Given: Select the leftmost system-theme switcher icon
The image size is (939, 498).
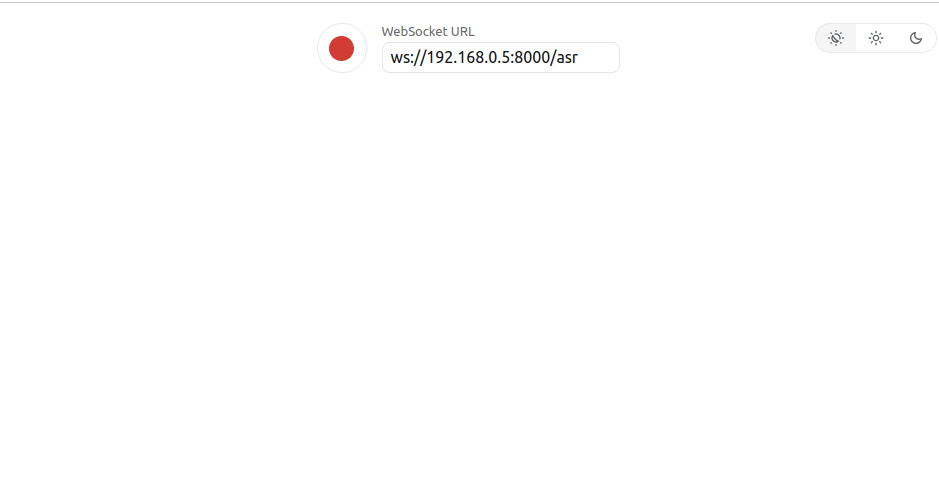Looking at the screenshot, I should pos(836,38).
